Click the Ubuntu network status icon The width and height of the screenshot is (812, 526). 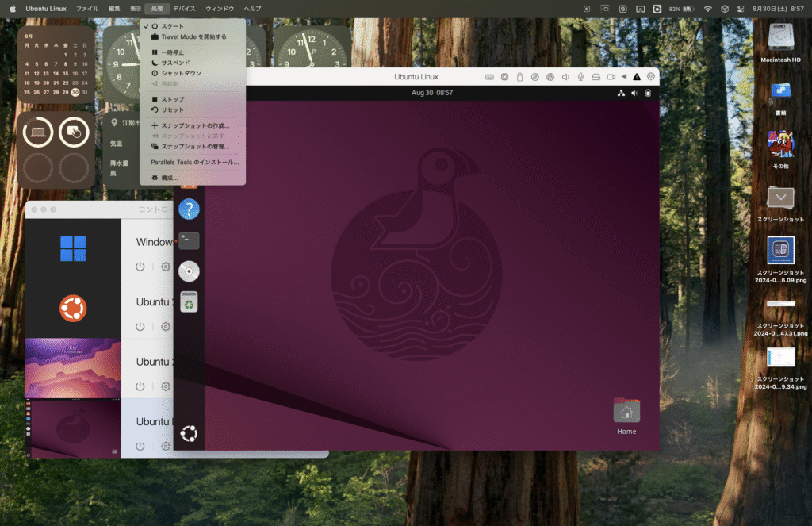click(621, 94)
